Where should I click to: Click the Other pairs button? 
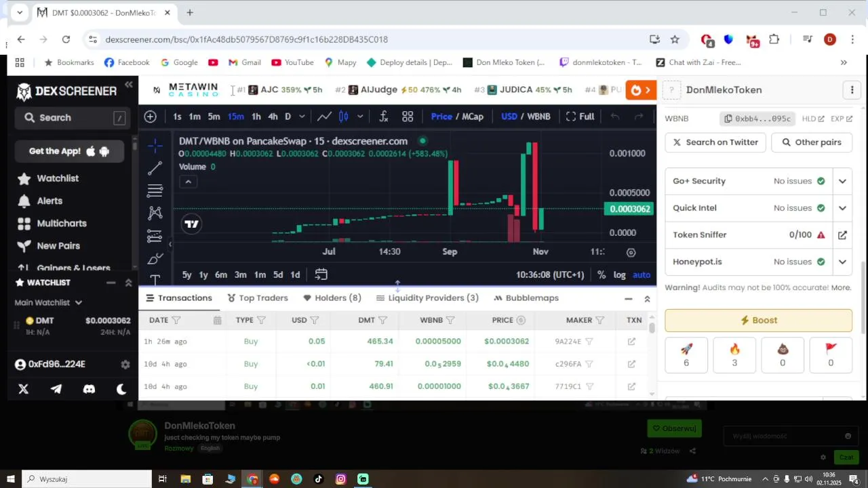[x=812, y=142]
